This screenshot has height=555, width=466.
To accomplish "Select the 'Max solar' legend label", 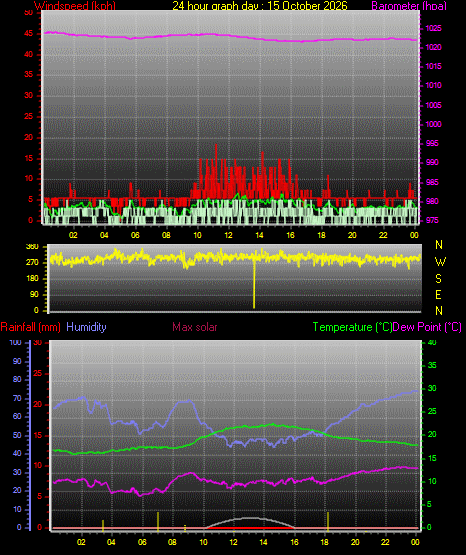I will pyautogui.click(x=195, y=327).
